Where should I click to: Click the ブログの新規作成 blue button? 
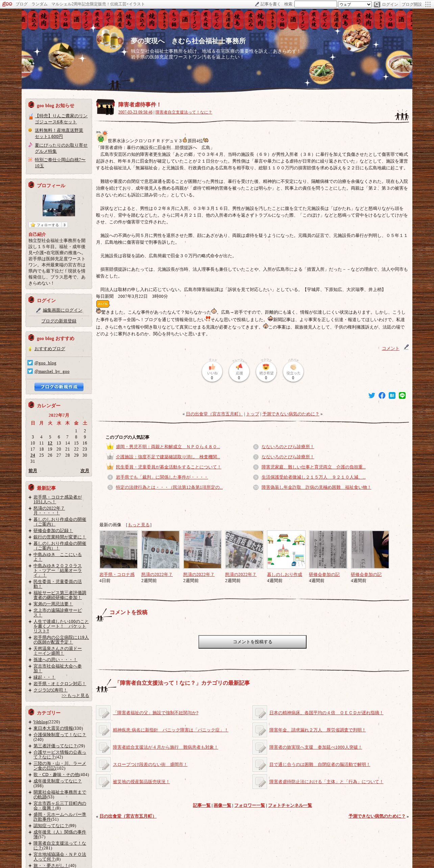point(59,387)
